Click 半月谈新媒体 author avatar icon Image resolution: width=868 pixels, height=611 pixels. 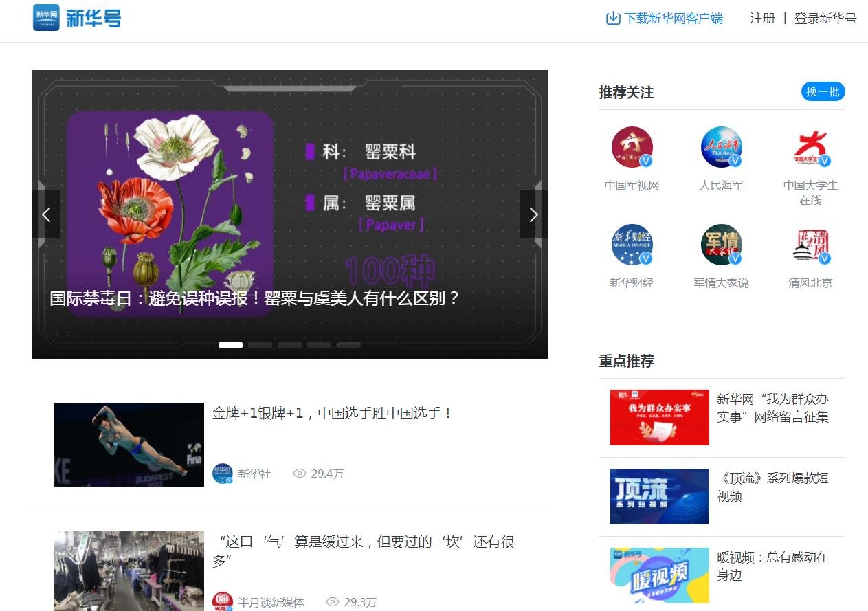point(222,601)
